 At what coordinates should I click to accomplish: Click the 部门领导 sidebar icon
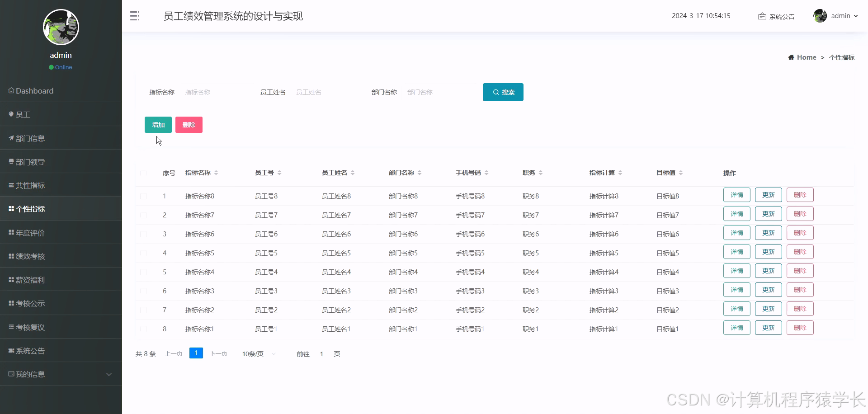(11, 161)
